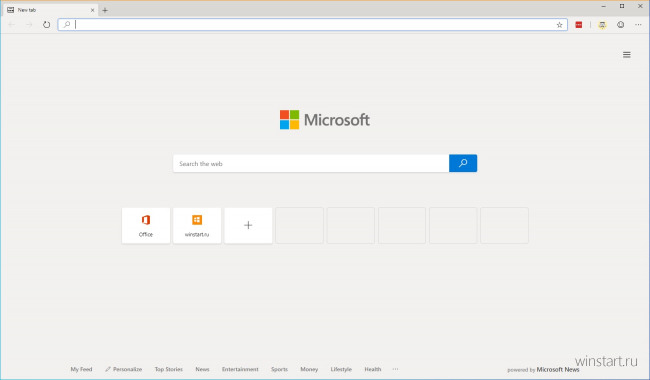The width and height of the screenshot is (650, 380).
Task: Open a new tab with plus button
Action: tap(105, 10)
